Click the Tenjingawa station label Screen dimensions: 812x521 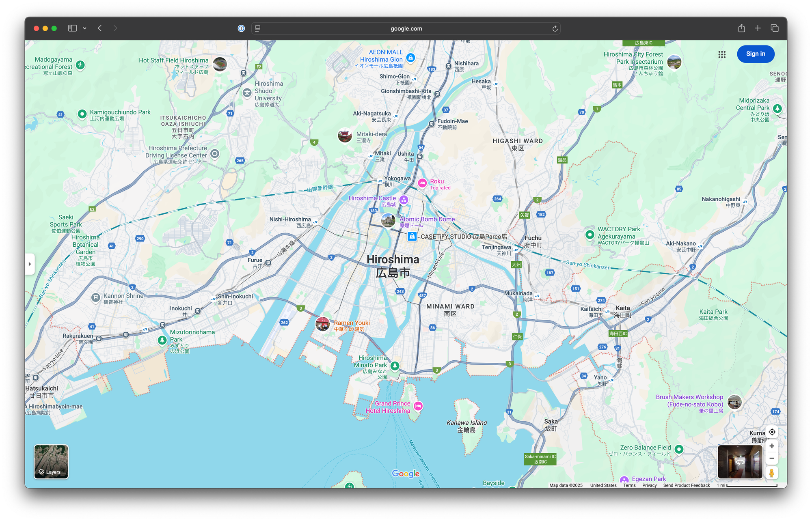coord(496,250)
